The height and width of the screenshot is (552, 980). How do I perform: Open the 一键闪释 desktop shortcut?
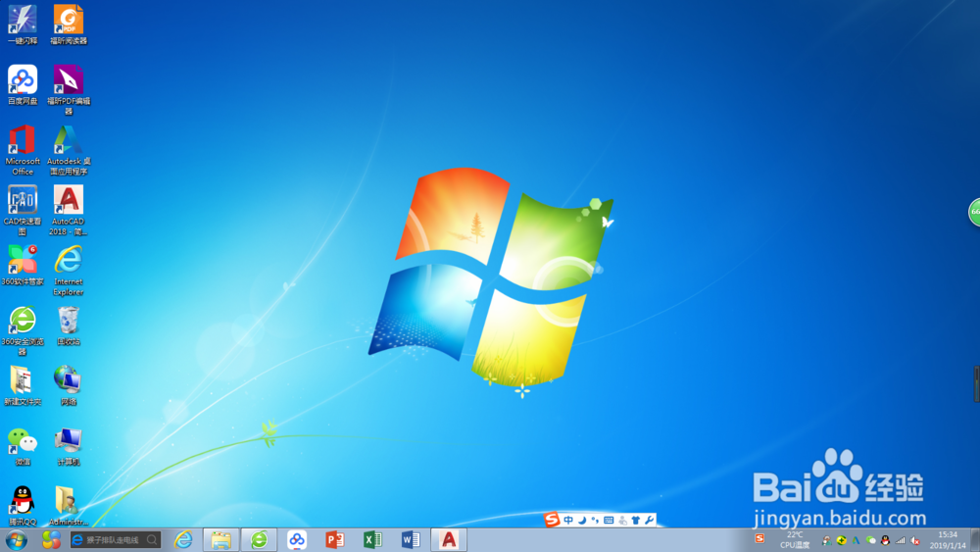click(x=23, y=25)
